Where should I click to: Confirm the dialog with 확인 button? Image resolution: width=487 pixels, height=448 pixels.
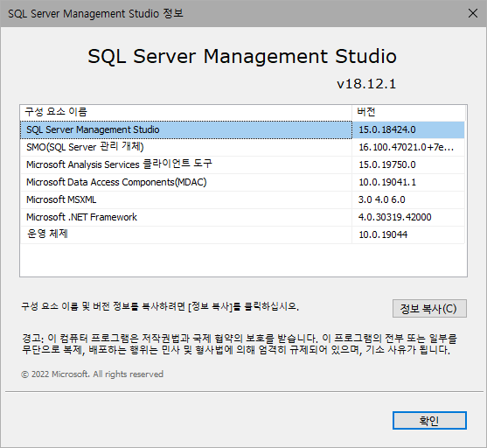click(429, 421)
